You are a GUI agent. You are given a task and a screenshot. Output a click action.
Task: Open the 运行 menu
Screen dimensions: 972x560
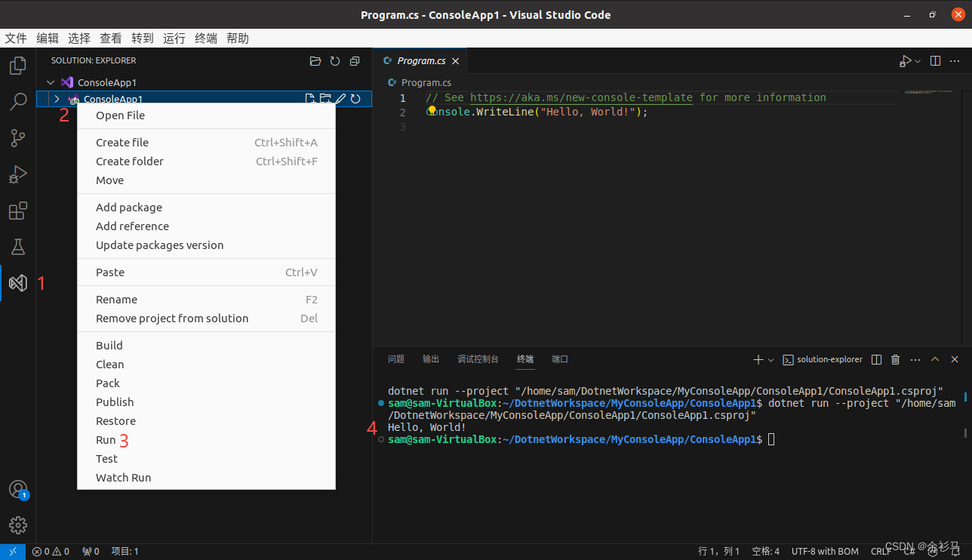point(174,38)
